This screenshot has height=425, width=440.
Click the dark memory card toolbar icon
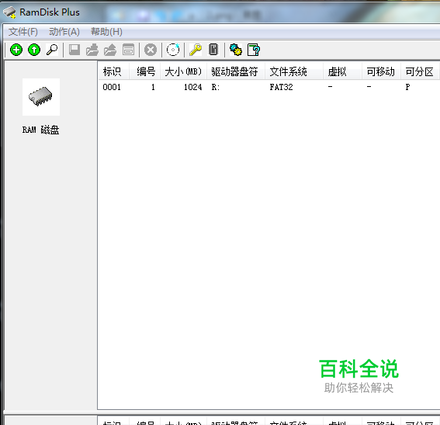213,50
